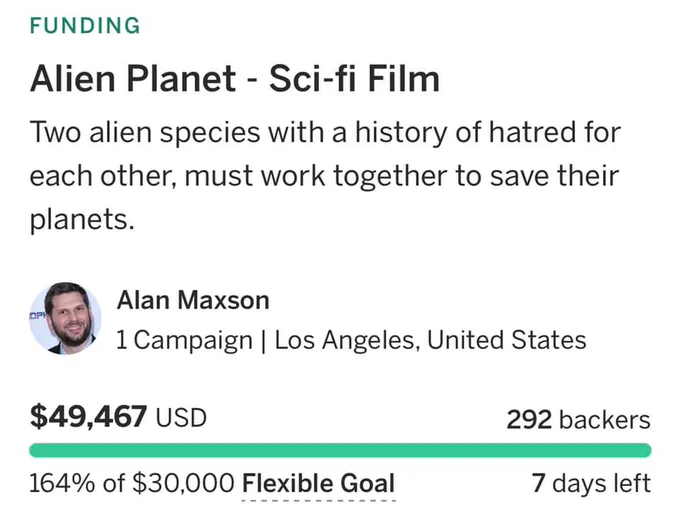This screenshot has width=680, height=527.
Task: Click Los Angeles, United States location
Action: [x=430, y=340]
